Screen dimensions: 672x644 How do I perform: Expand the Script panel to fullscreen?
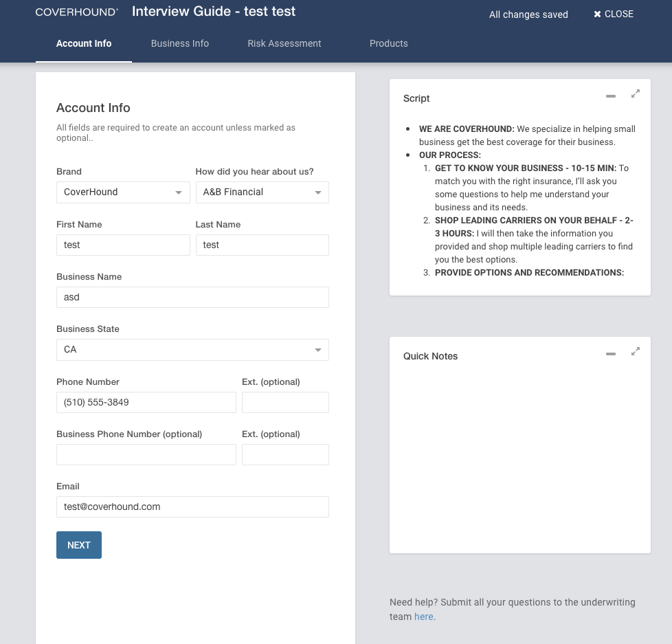click(x=636, y=93)
